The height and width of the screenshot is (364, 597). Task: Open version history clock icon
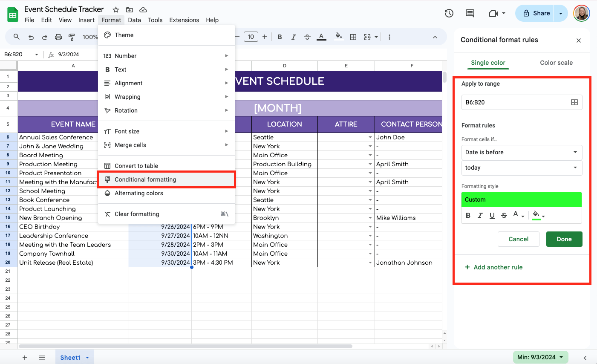[449, 13]
